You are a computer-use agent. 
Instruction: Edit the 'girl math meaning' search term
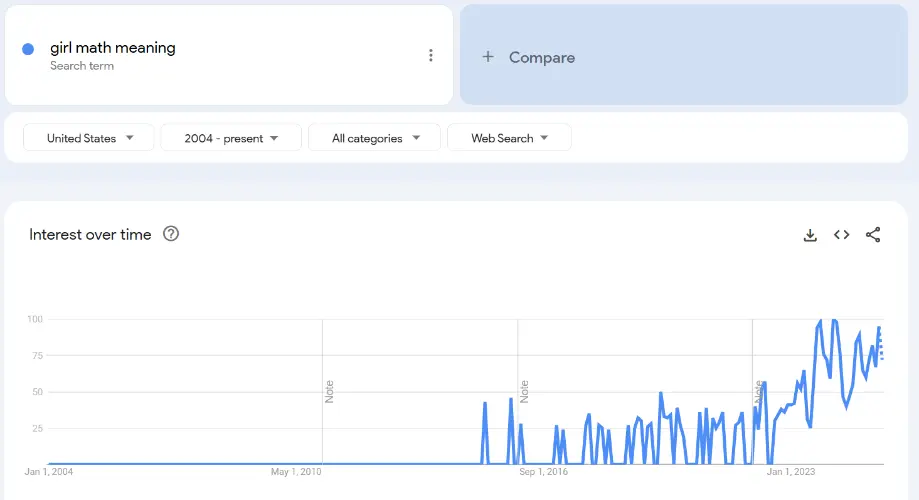click(x=113, y=47)
